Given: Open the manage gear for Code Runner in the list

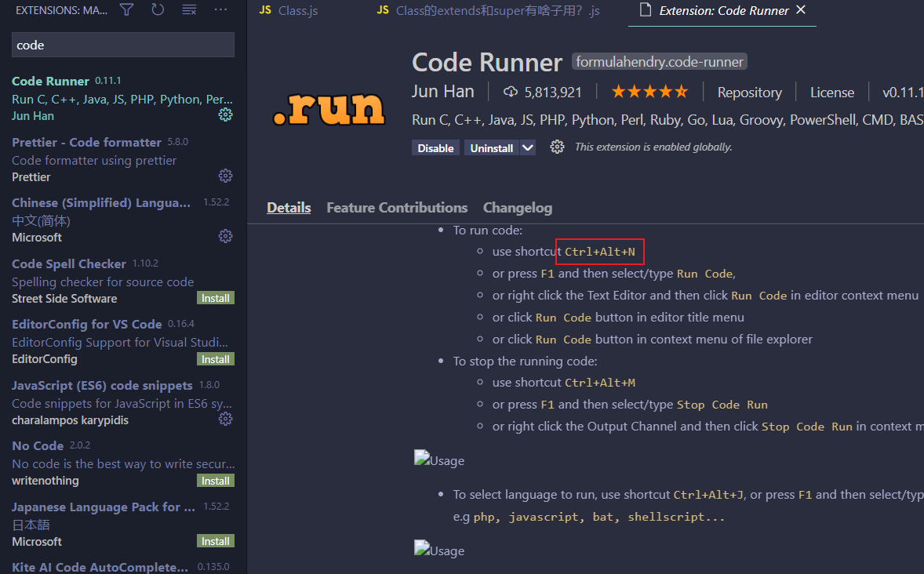Looking at the screenshot, I should (226, 115).
